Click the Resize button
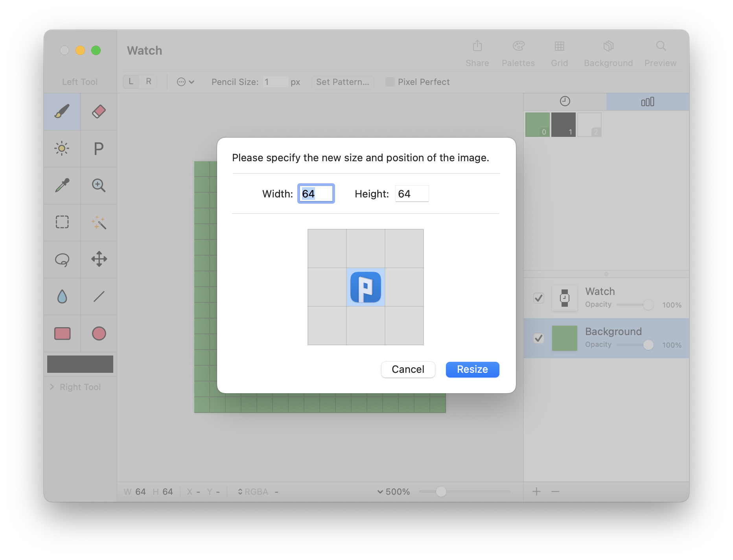The width and height of the screenshot is (733, 560). [x=472, y=369]
